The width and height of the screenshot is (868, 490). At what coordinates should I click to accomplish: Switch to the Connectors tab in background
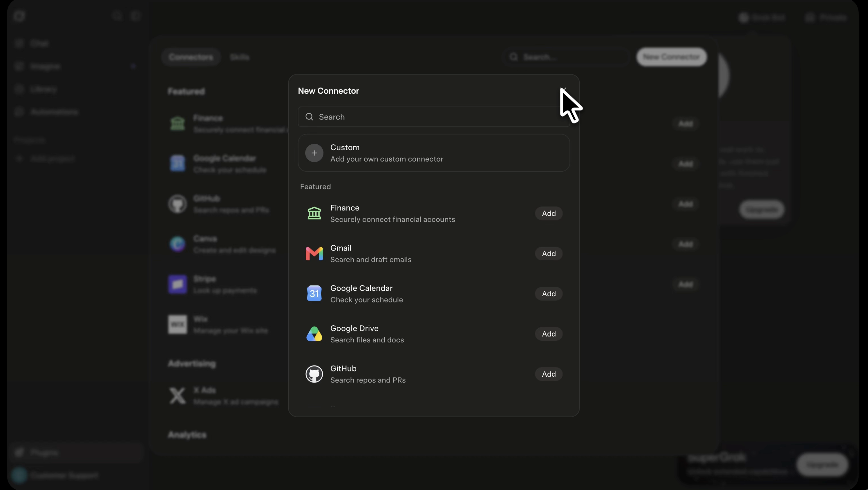pos(191,57)
